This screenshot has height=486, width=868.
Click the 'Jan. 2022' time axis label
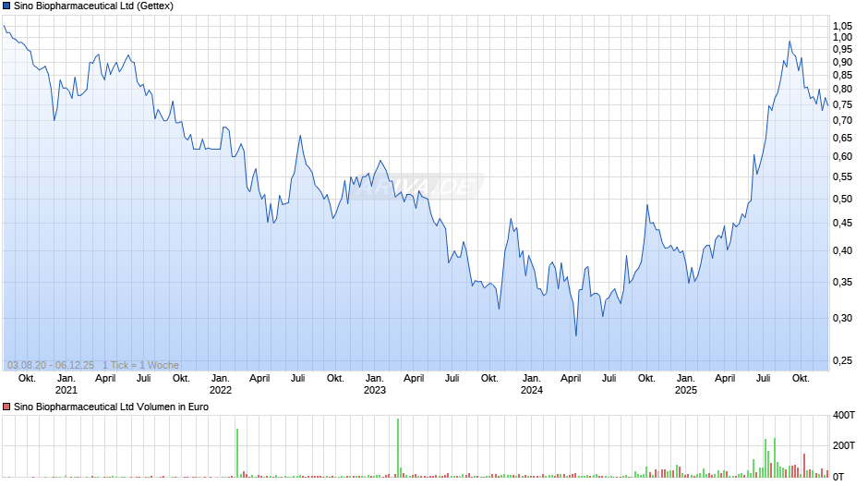click(221, 384)
